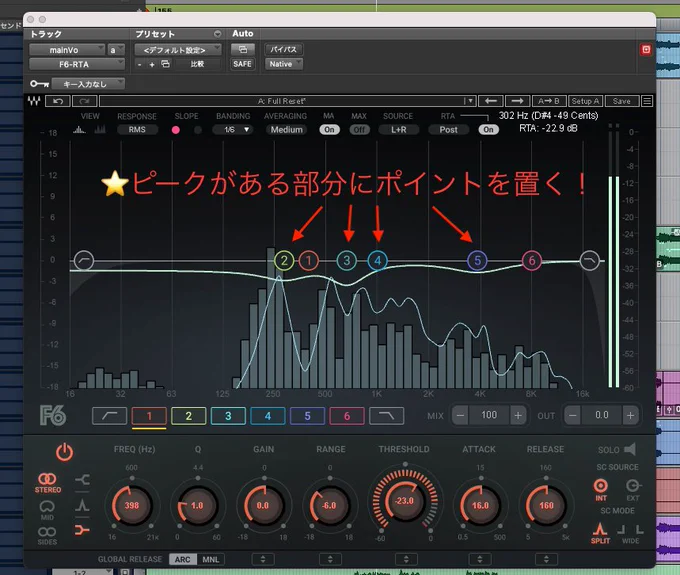Click the Waves logo icon
The height and width of the screenshot is (575, 680).
coord(34,101)
